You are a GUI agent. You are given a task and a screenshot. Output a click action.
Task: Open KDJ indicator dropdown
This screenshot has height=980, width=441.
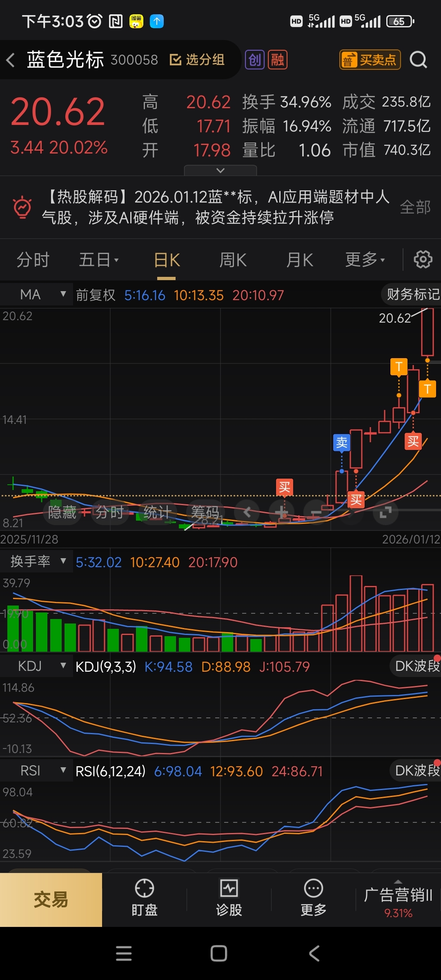tap(37, 666)
